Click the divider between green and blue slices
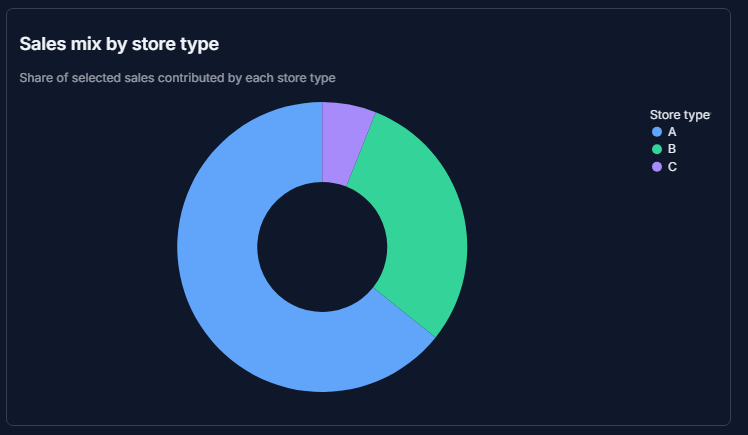748x435 pixels. 404,312
